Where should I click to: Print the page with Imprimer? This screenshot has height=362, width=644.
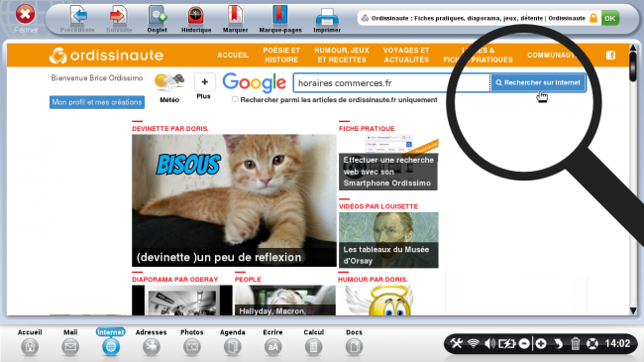pyautogui.click(x=327, y=19)
